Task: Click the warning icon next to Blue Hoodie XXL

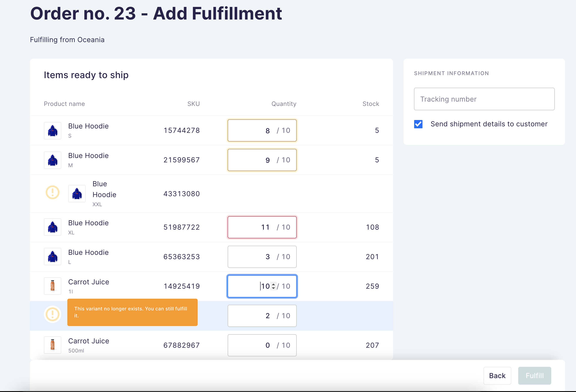Action: point(52,192)
